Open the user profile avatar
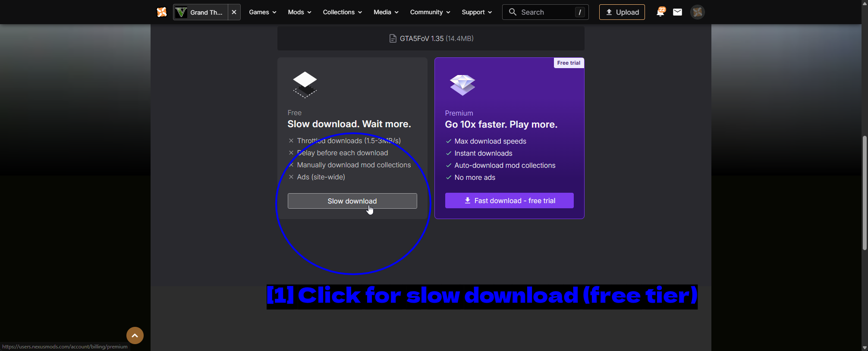Screen dimensions: 868x351 (697, 12)
